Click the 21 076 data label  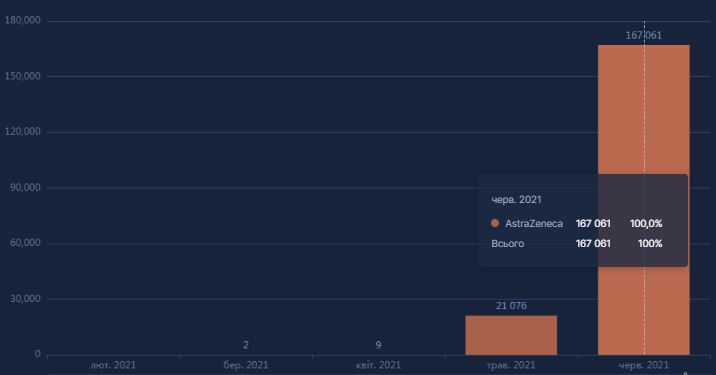tap(511, 306)
